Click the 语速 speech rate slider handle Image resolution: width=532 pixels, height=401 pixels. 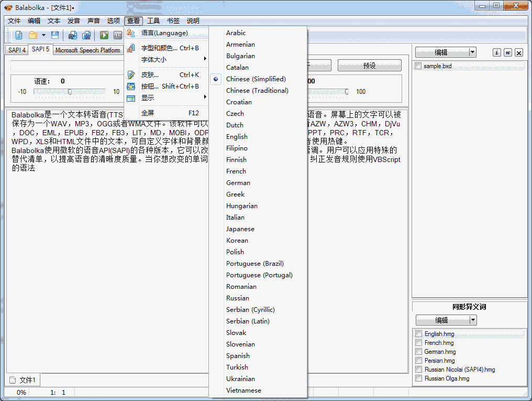[x=70, y=92]
